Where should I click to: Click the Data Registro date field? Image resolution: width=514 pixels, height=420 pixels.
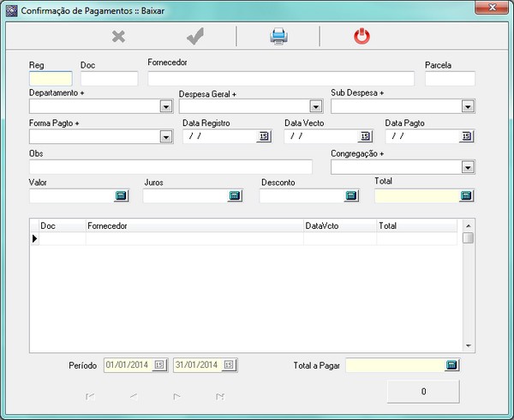(220, 136)
